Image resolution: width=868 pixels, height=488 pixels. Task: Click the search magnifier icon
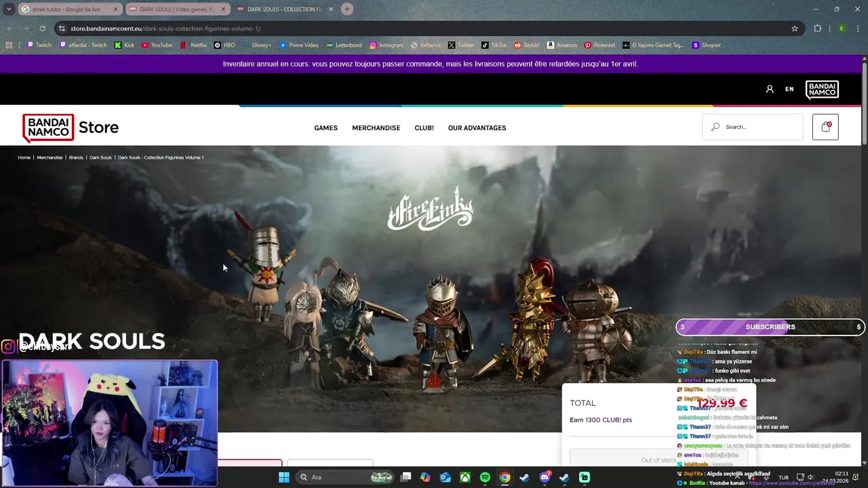(715, 127)
